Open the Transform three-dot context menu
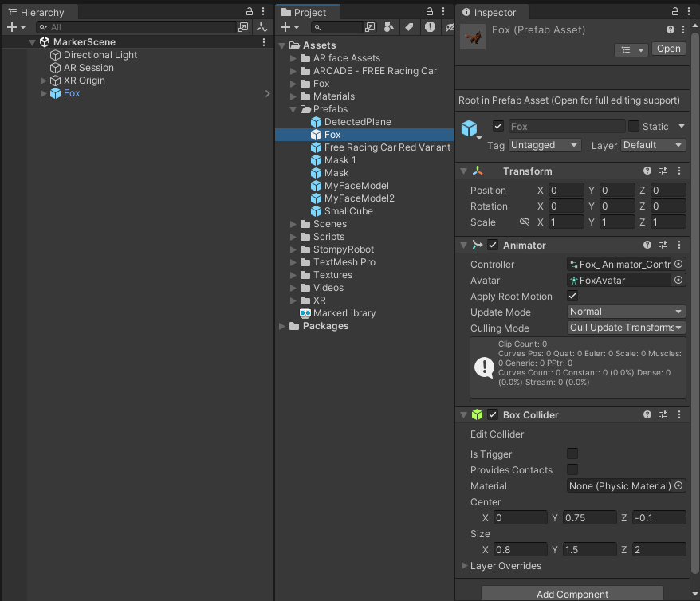 click(x=679, y=171)
